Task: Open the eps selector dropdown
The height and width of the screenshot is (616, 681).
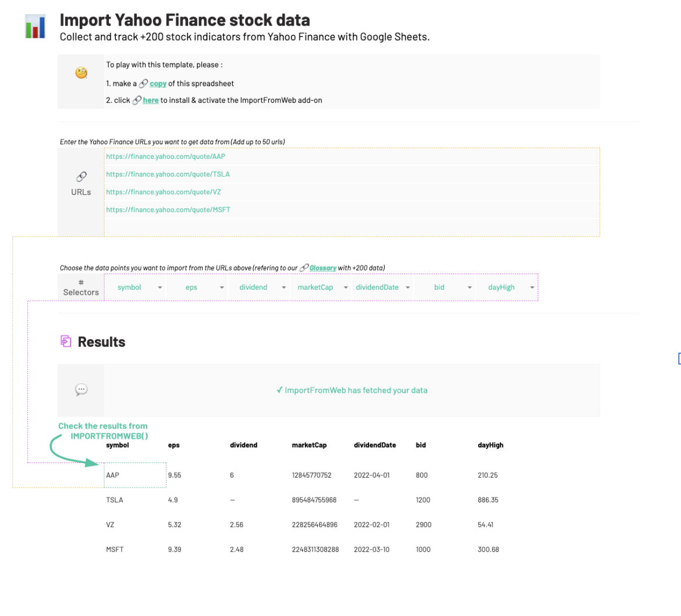Action: 222,287
